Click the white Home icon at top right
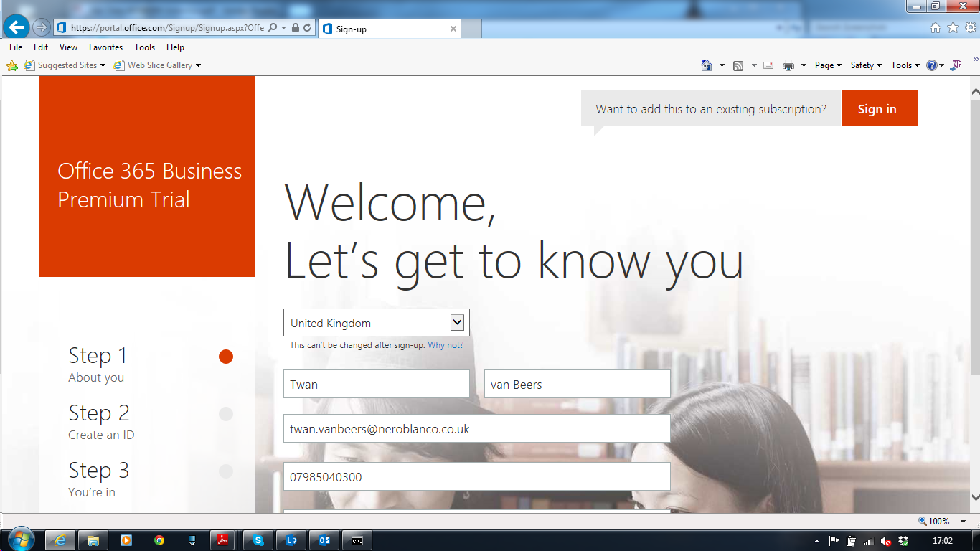This screenshot has width=980, height=551. coord(935,28)
